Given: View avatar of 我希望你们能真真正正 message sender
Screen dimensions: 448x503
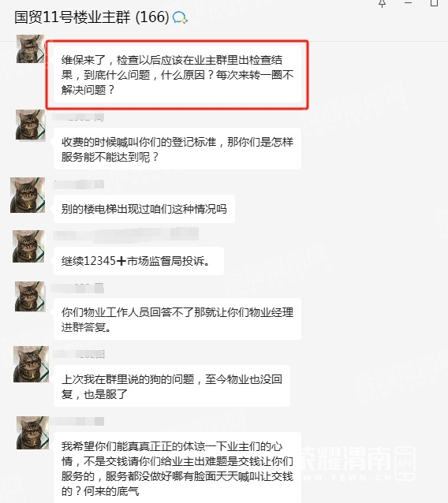Looking at the screenshot, I should coord(32,433).
